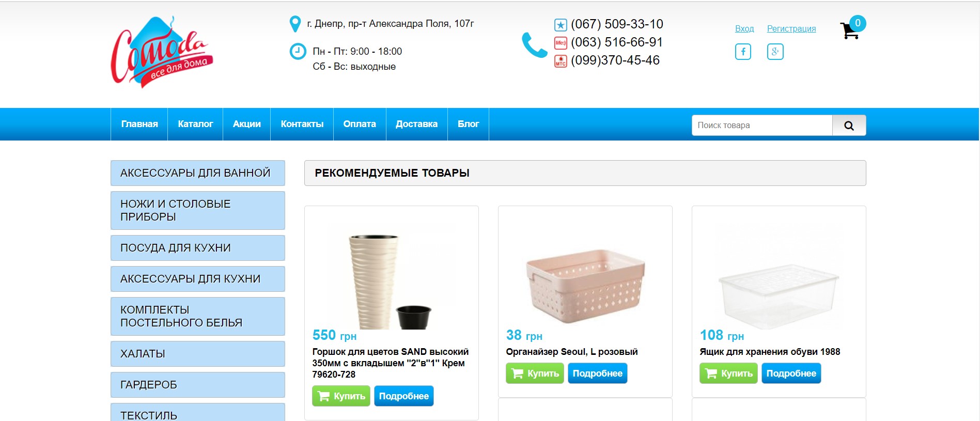The width and height of the screenshot is (980, 421).
Task: Open the Каталог menu item
Action: click(x=195, y=124)
